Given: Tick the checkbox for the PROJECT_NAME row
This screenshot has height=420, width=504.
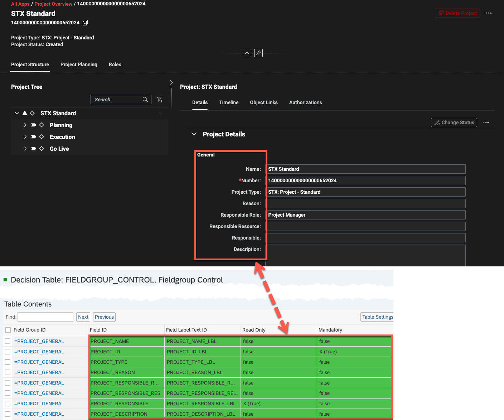Looking at the screenshot, I should tap(8, 341).
